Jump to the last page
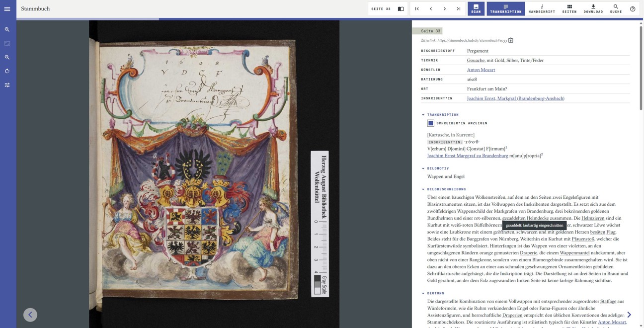This screenshot has width=644, height=328. click(x=459, y=9)
